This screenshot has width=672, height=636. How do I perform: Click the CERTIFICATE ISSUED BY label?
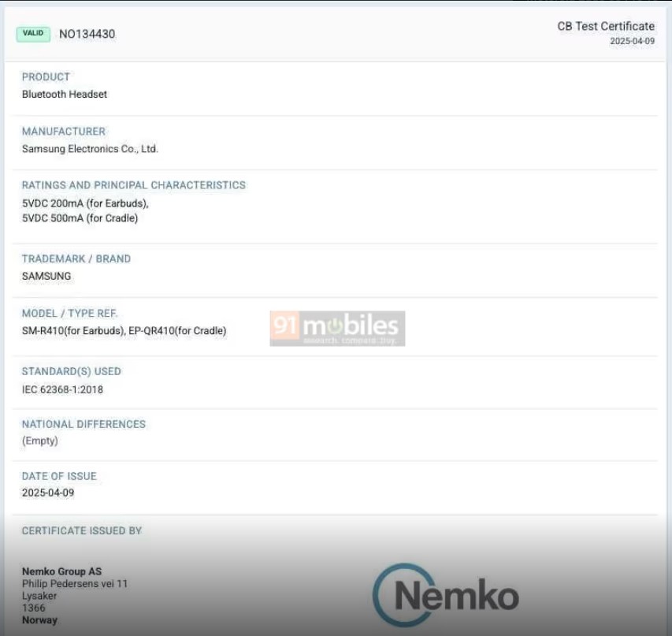point(81,530)
